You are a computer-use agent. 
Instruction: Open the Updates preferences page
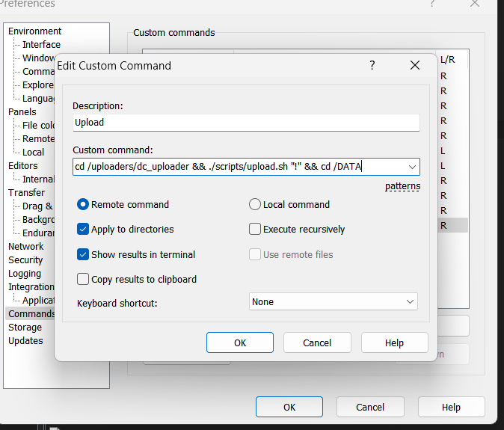25,341
